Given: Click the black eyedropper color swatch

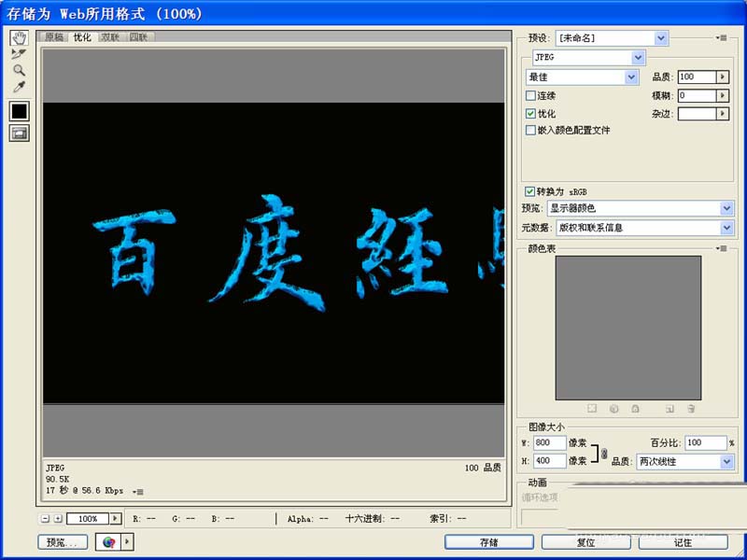Looking at the screenshot, I should click(x=19, y=111).
